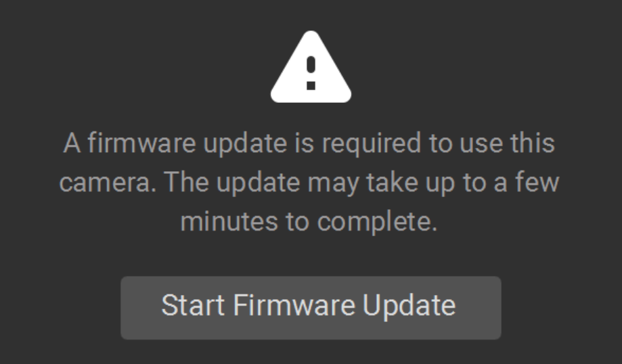Click the word "Update" on the button
Image resolution: width=622 pixels, height=364 pixels.
pos(409,306)
